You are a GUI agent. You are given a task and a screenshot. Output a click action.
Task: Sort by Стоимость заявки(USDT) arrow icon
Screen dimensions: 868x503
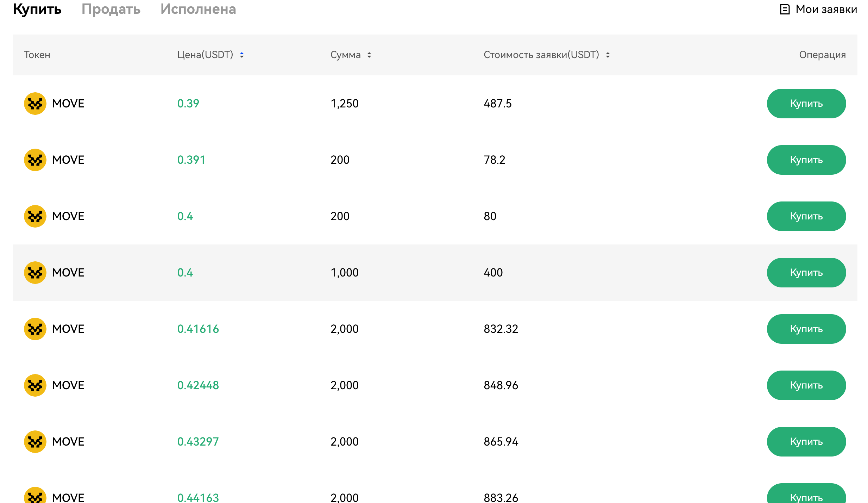[608, 55]
